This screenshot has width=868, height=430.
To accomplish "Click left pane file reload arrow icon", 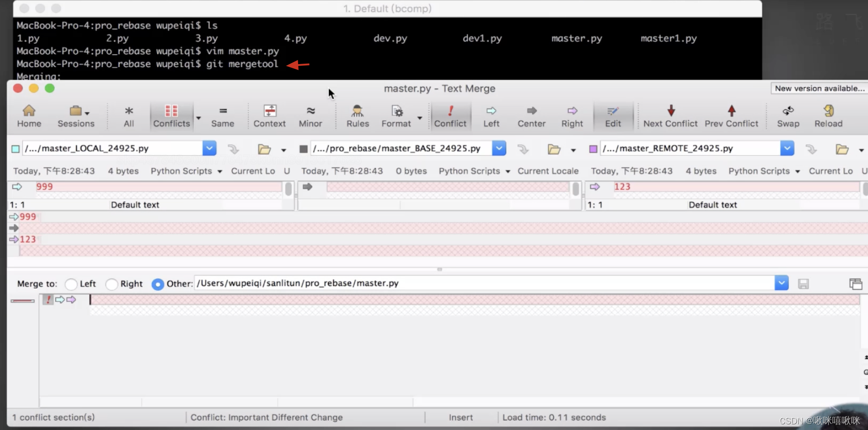I will 234,149.
